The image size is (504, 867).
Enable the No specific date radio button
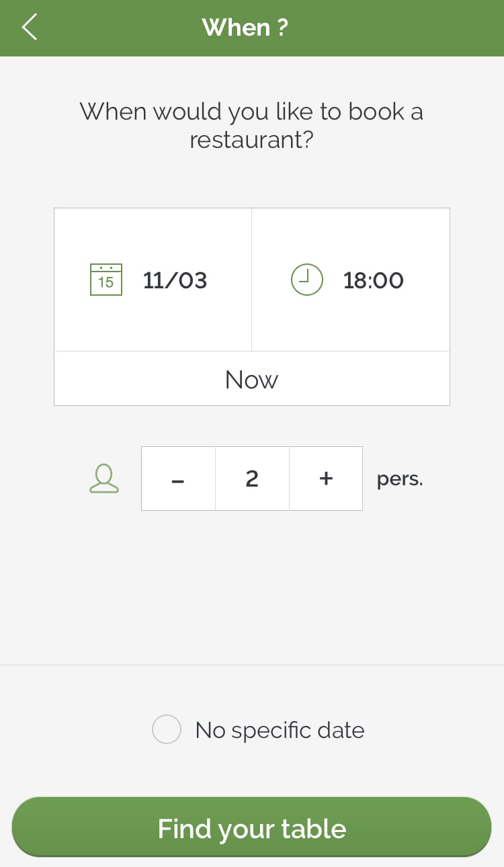tap(167, 729)
